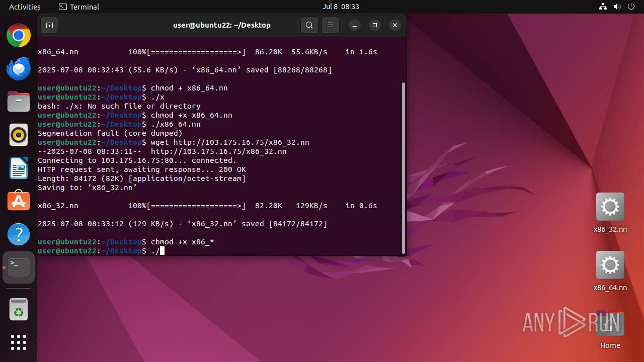Click the './x86_64.nn' command line
The image size is (644, 362).
(119, 124)
